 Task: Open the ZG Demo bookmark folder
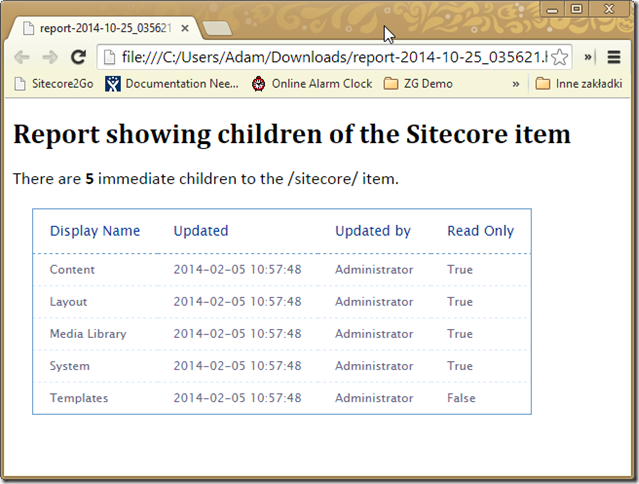[x=418, y=84]
